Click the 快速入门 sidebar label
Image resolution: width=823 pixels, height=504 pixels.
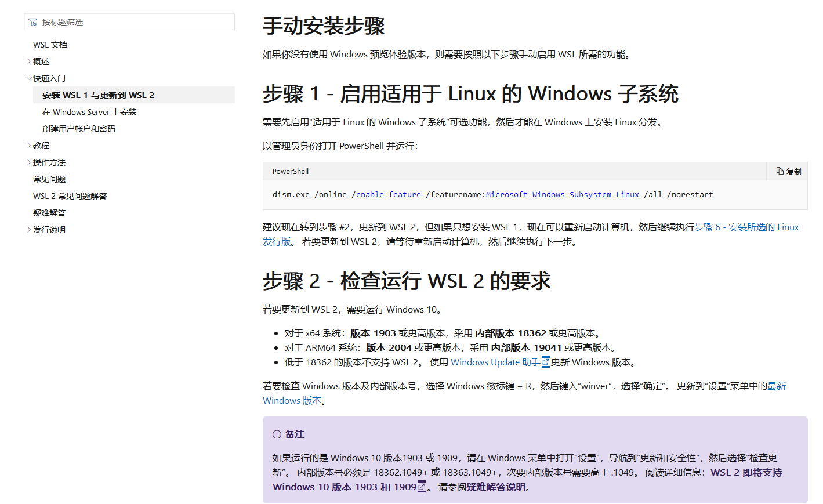tap(49, 78)
